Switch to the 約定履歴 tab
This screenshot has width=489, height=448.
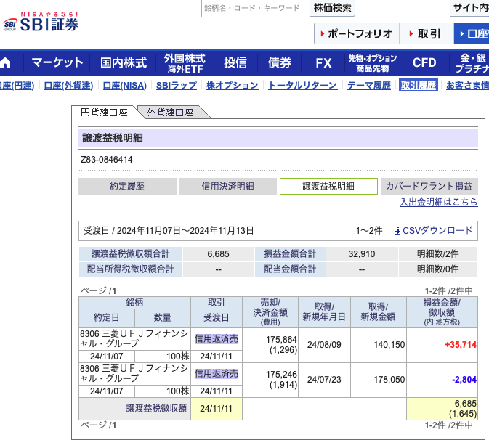click(x=127, y=186)
